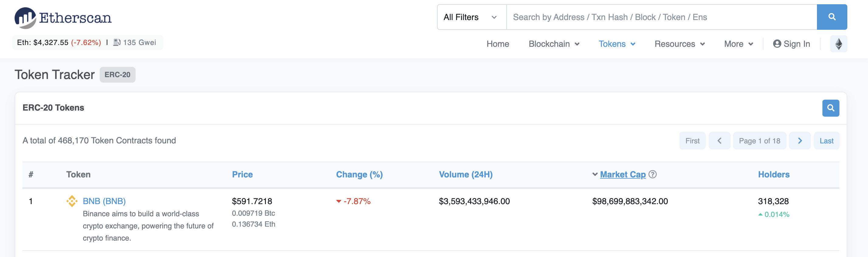Sort by Change (%) column header
Screen dimensions: 868x257
point(359,174)
